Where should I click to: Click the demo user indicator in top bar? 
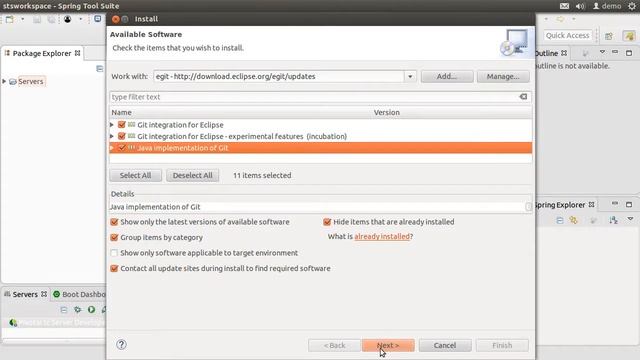607,6
